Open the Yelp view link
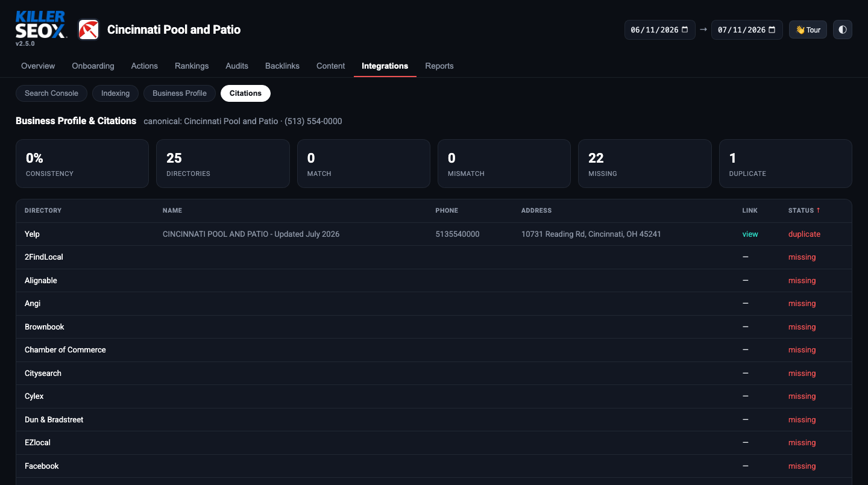This screenshot has height=485, width=868. [x=750, y=234]
